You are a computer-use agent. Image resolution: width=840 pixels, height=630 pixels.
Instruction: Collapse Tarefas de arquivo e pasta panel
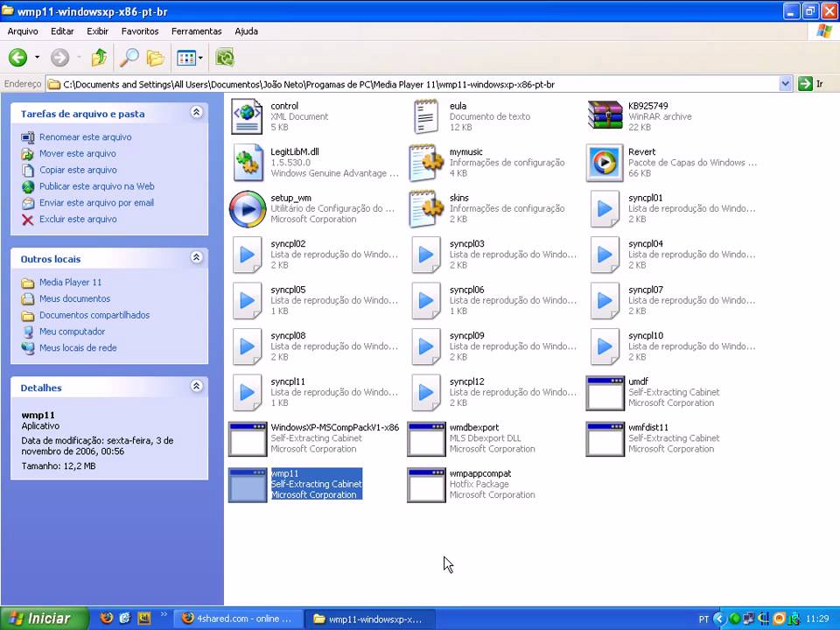click(197, 113)
